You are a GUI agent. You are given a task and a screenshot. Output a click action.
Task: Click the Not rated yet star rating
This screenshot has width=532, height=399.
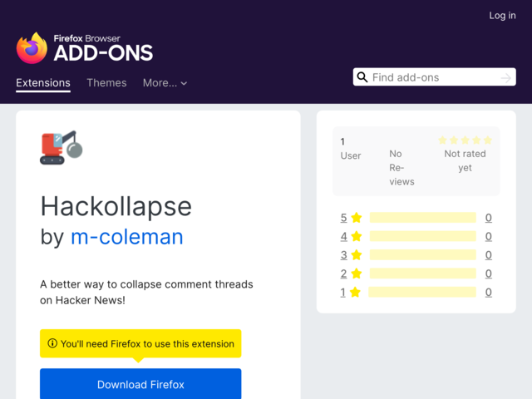click(465, 140)
